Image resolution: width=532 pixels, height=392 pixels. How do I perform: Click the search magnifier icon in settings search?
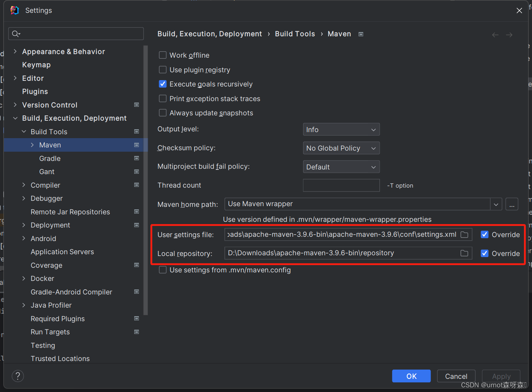point(16,34)
